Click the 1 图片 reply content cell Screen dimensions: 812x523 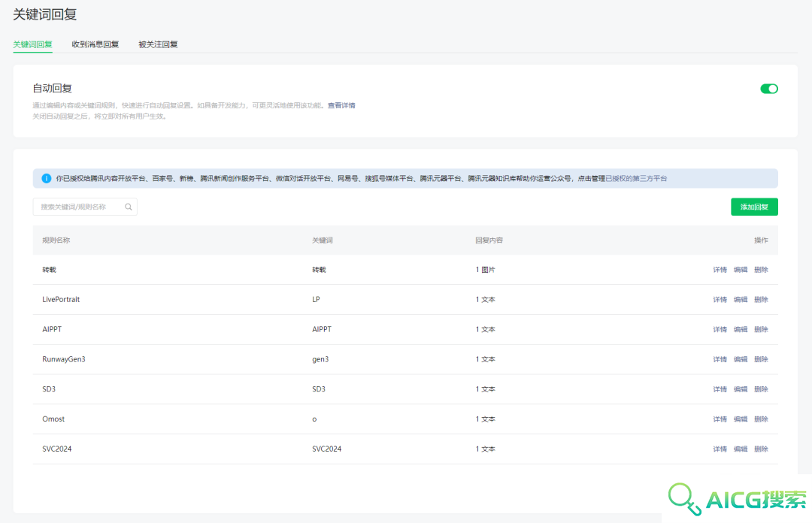485,270
